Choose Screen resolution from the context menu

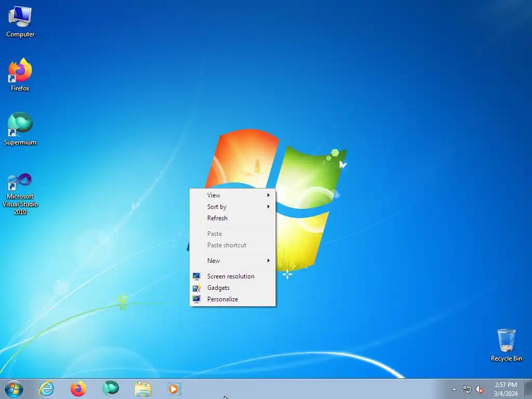232,276
